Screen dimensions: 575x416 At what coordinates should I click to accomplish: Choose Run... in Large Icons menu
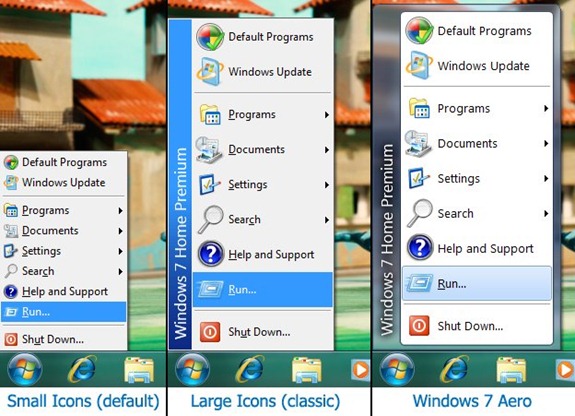tap(263, 289)
